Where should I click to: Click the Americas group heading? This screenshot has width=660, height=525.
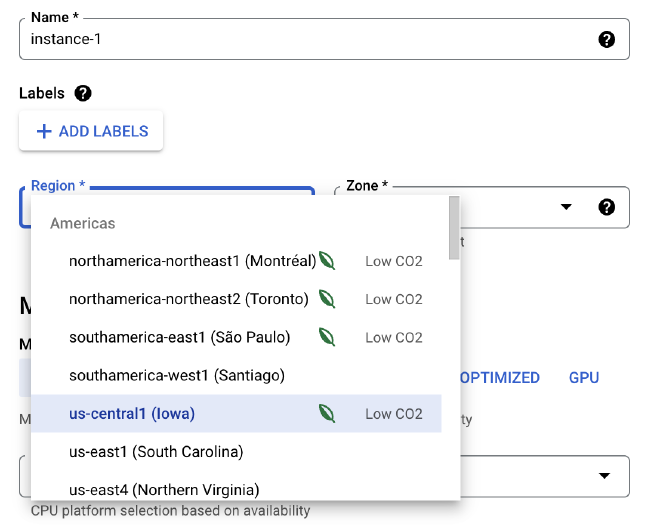click(82, 223)
